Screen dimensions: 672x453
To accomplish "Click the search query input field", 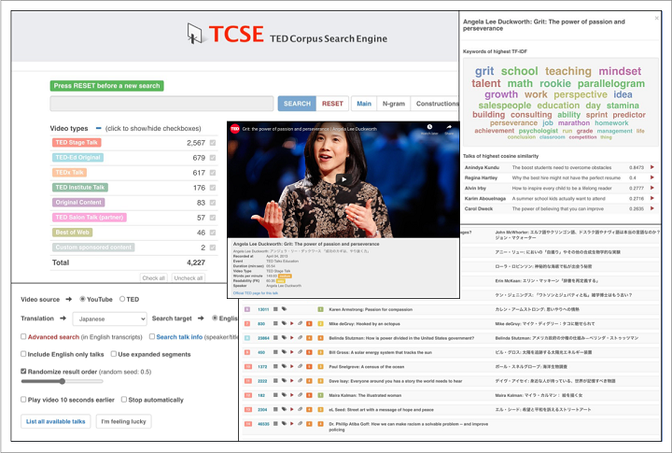I will coord(162,103).
